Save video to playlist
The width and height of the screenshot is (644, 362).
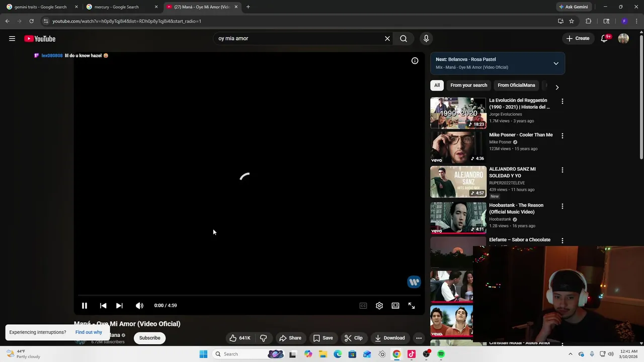(x=323, y=338)
